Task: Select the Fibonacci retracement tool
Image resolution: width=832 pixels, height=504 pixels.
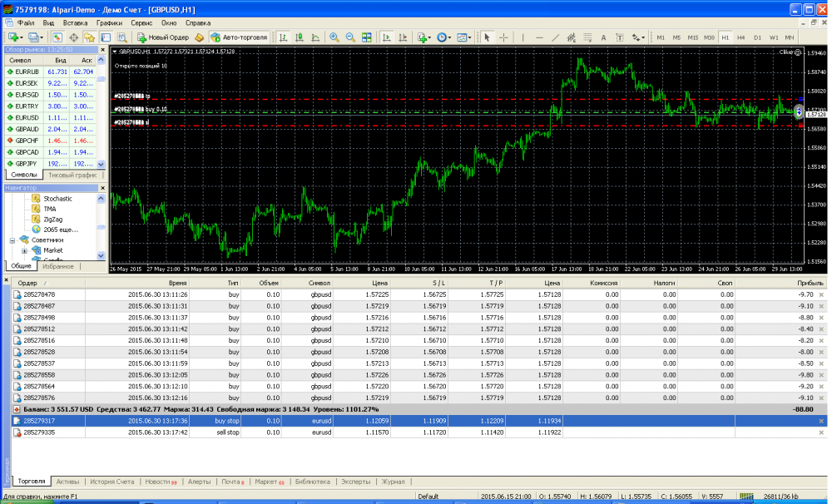Action: 587,37
